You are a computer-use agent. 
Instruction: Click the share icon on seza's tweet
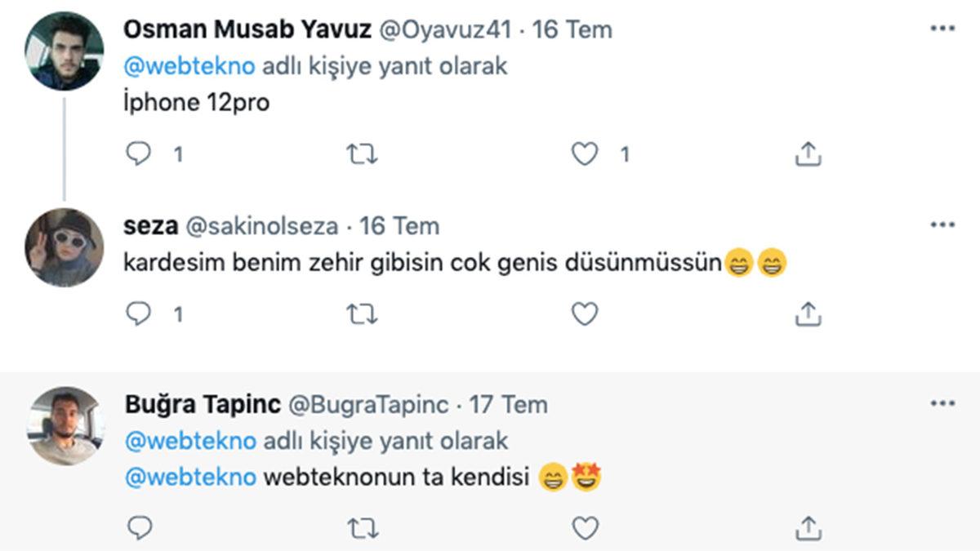click(808, 312)
